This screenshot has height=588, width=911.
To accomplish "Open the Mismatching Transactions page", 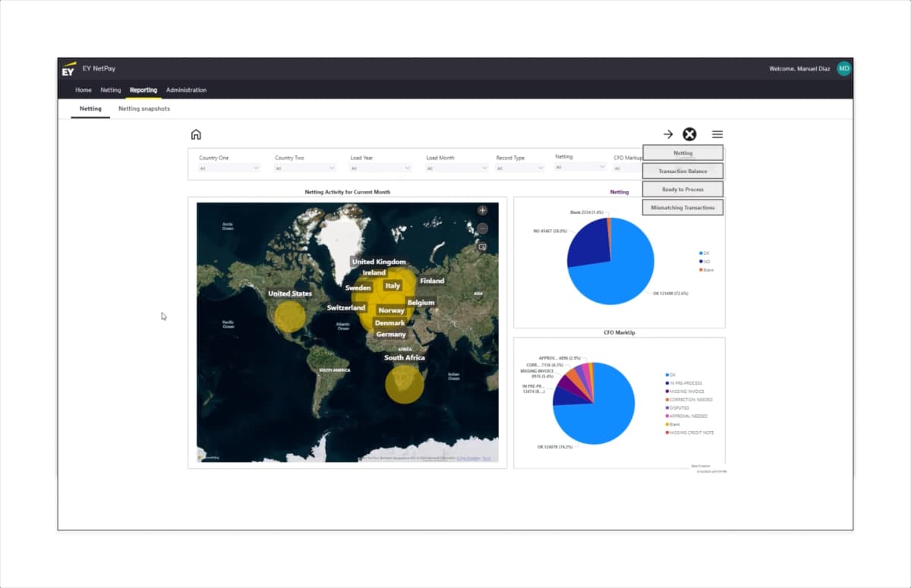I will pos(683,208).
